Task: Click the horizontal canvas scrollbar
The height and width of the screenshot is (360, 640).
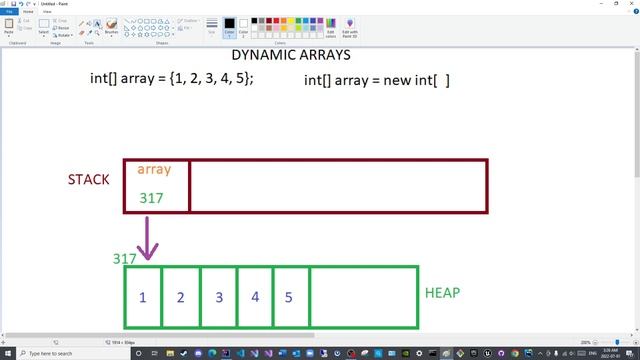Action: pyautogui.click(x=160, y=335)
